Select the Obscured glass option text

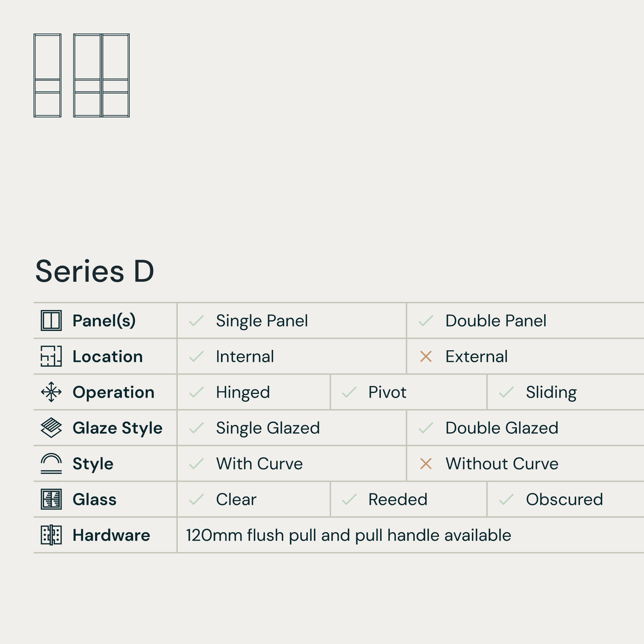[564, 499]
